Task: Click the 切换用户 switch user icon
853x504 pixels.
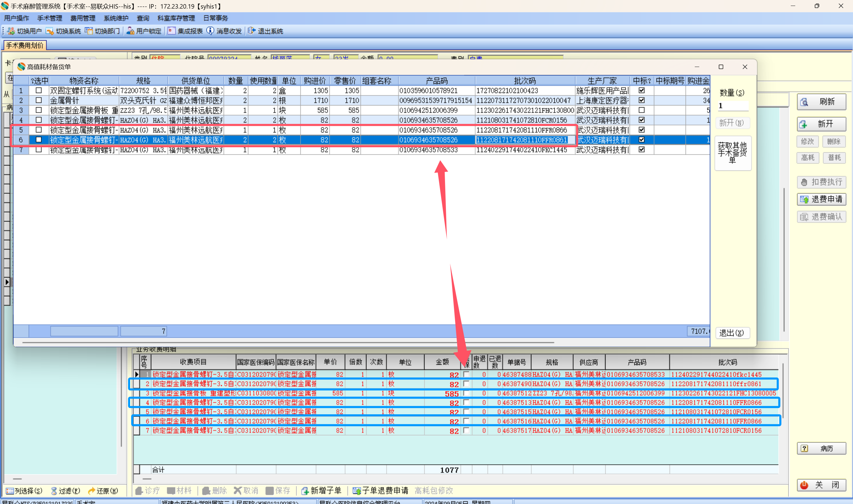Action: pyautogui.click(x=11, y=31)
